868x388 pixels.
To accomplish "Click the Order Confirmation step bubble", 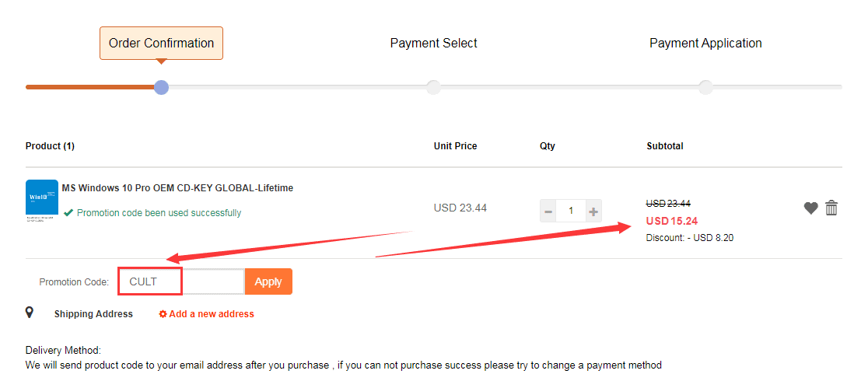I will tap(161, 44).
